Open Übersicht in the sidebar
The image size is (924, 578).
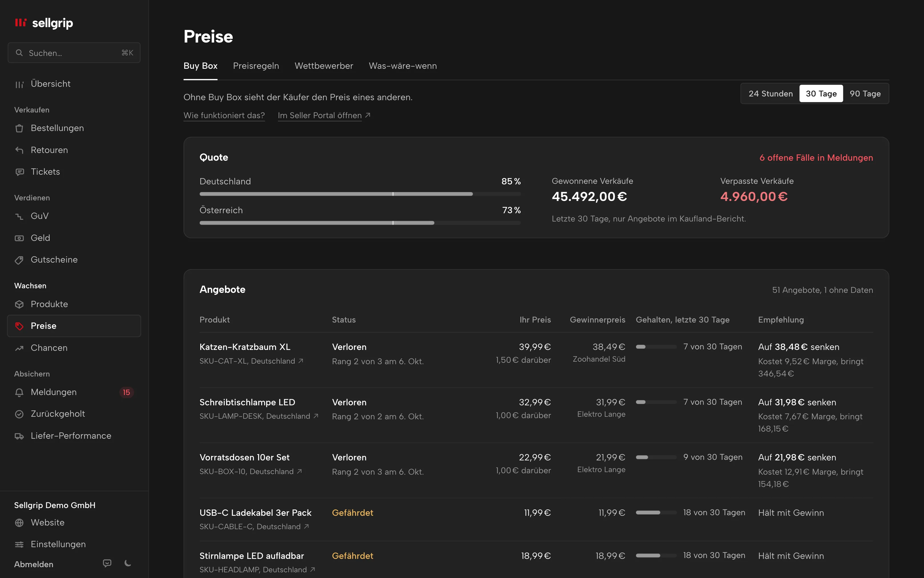pyautogui.click(x=74, y=84)
